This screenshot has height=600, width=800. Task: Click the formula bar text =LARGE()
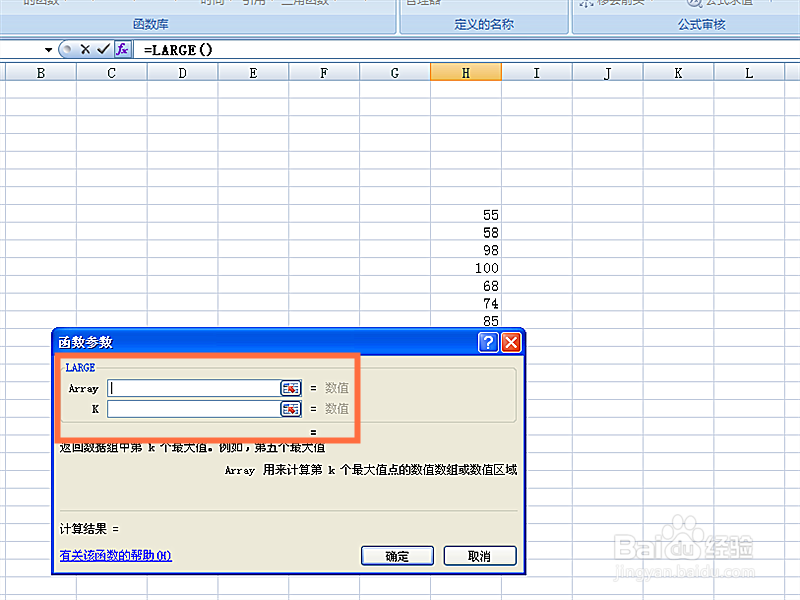pos(178,50)
